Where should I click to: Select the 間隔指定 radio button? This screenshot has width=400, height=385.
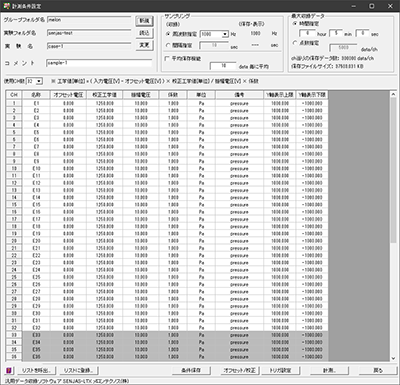point(168,45)
